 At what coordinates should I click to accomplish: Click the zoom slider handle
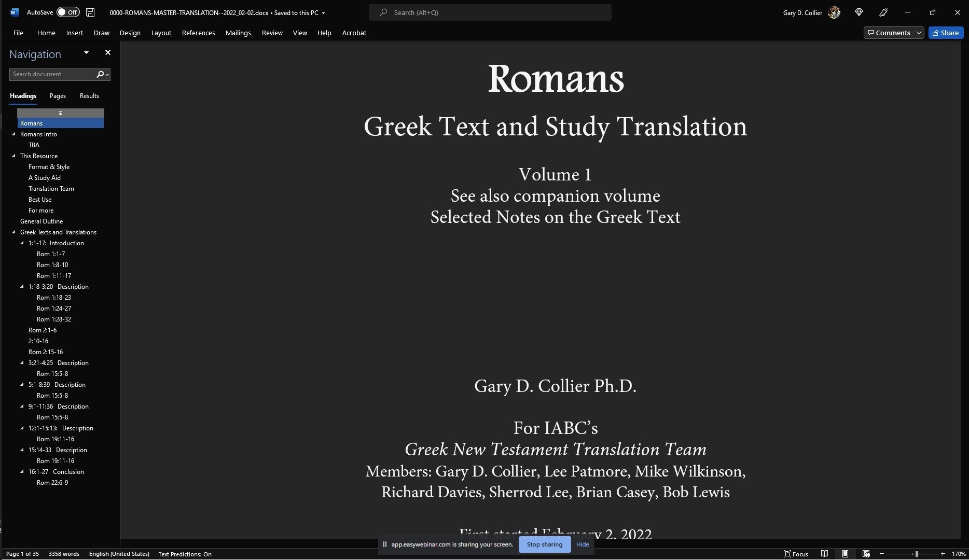tap(917, 554)
